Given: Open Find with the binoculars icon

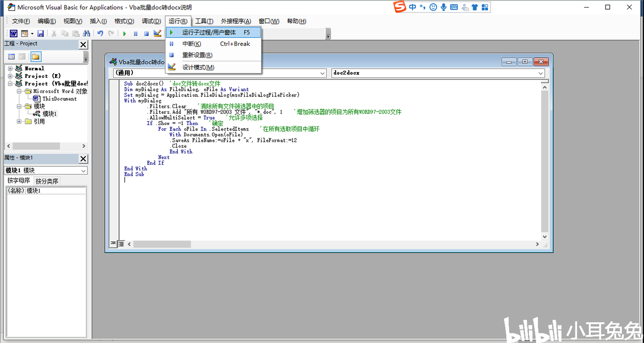Looking at the screenshot, I should pyautogui.click(x=86, y=34).
